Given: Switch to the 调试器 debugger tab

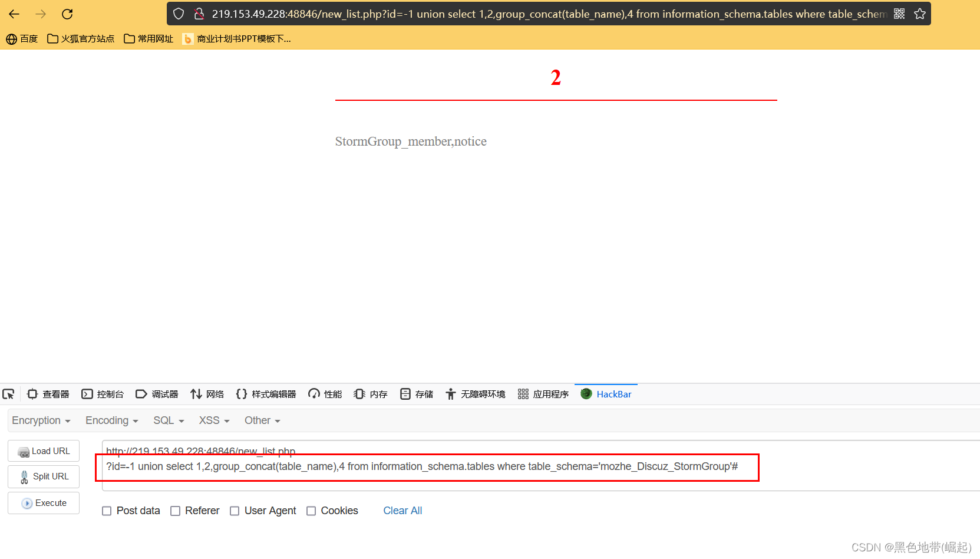Looking at the screenshot, I should pyautogui.click(x=157, y=394).
